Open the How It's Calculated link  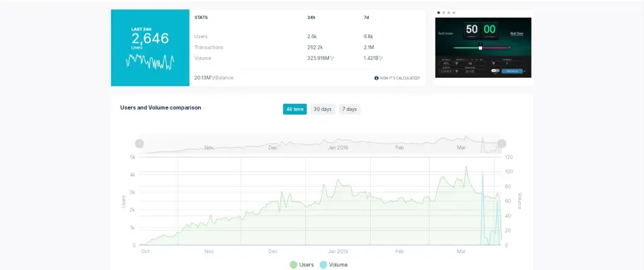(400, 78)
